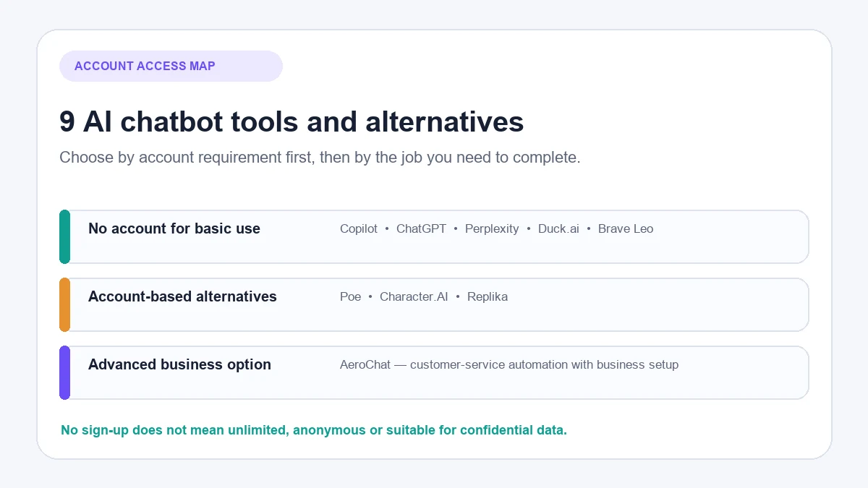Click the 'Account-based alternatives' label

tap(182, 296)
